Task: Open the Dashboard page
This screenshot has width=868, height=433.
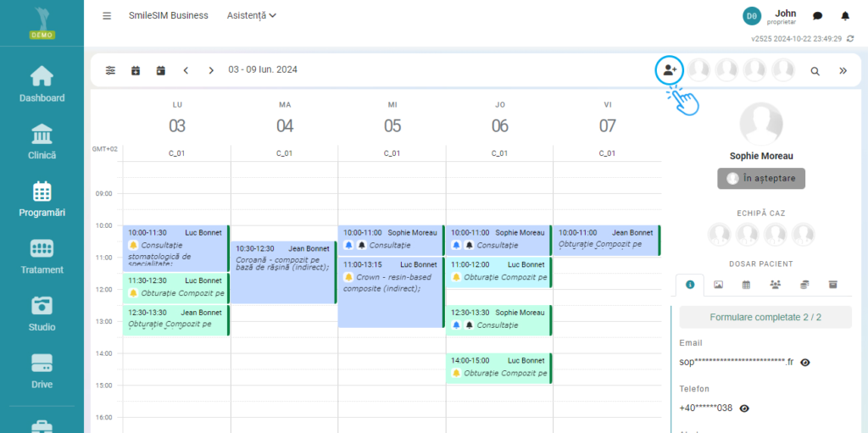Action: (42, 85)
